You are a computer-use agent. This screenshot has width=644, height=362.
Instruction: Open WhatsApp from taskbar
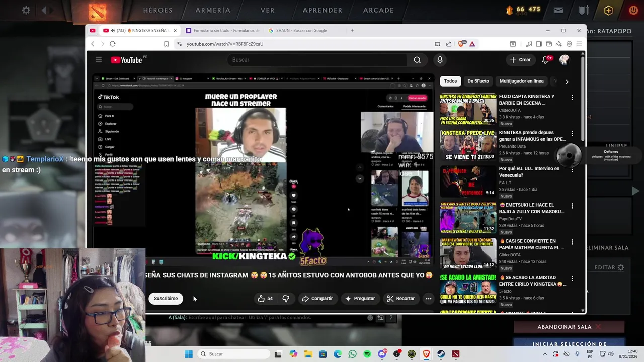tap(352, 354)
